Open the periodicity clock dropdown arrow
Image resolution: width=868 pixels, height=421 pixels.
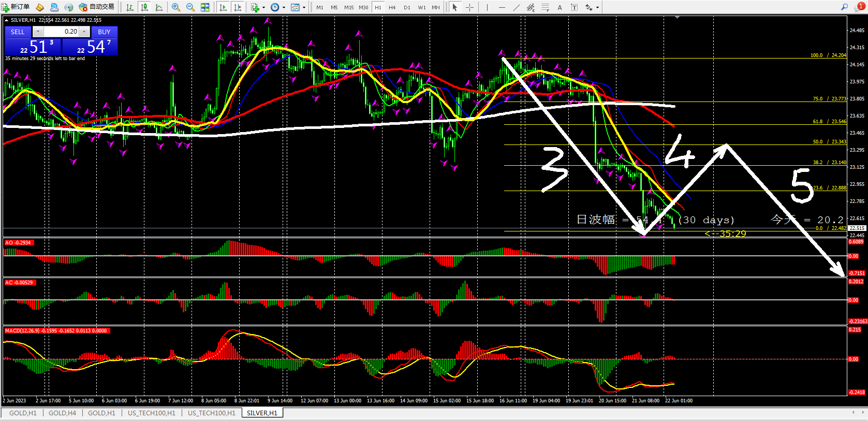coord(284,7)
